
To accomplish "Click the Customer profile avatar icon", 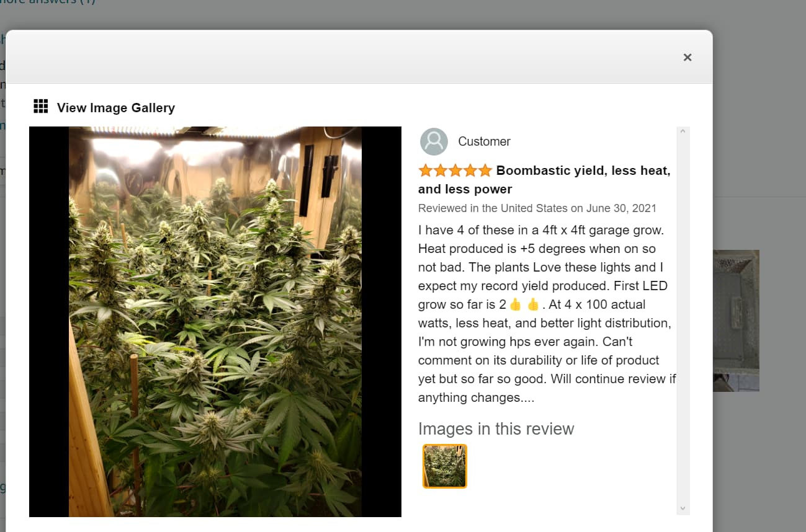I will point(434,141).
